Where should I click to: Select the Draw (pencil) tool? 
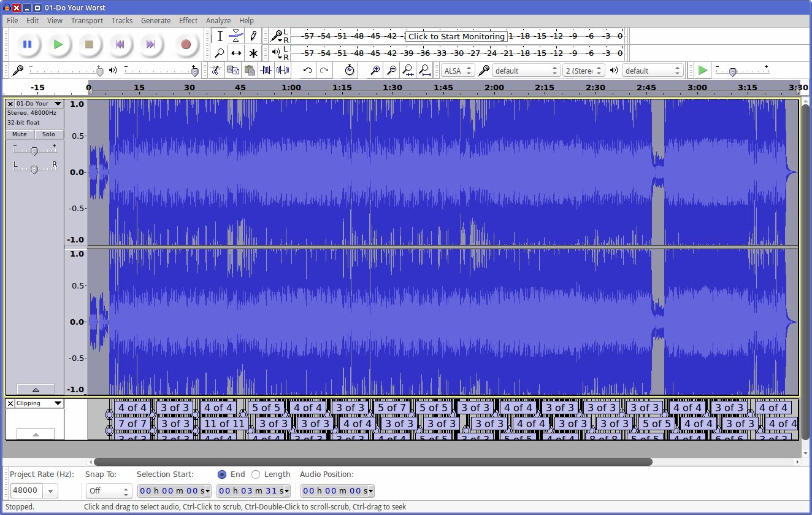tap(253, 36)
